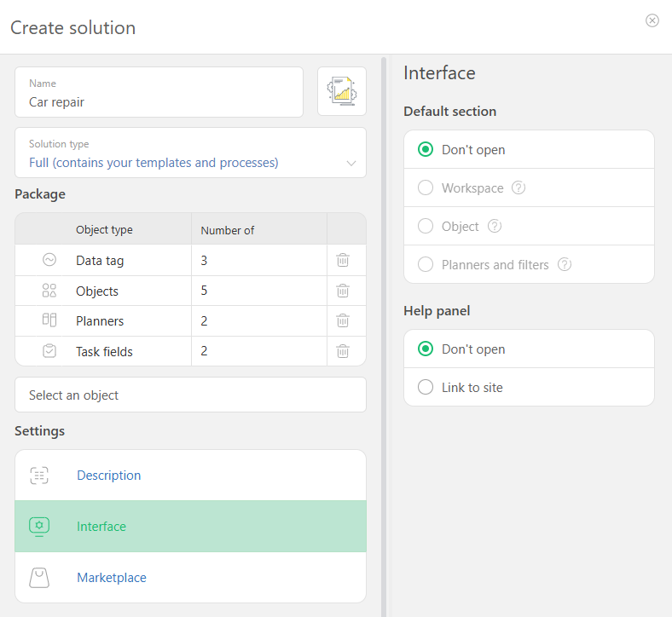Remove the Objects row using trash icon

(x=343, y=291)
